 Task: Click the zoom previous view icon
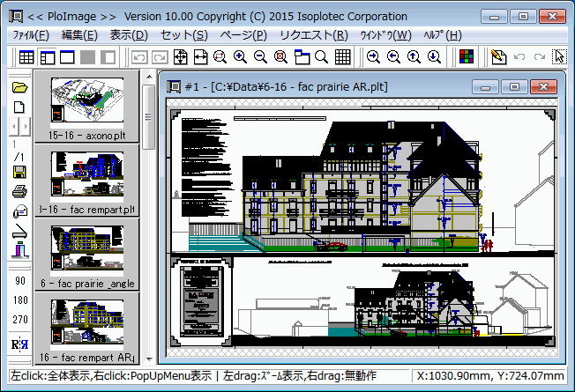click(x=220, y=57)
